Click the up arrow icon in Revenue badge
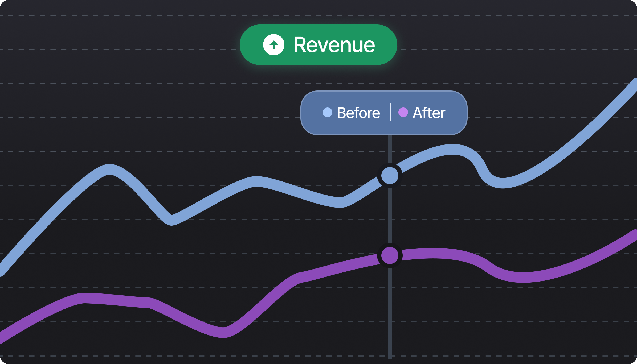Screen dimensions: 637x364 [273, 45]
